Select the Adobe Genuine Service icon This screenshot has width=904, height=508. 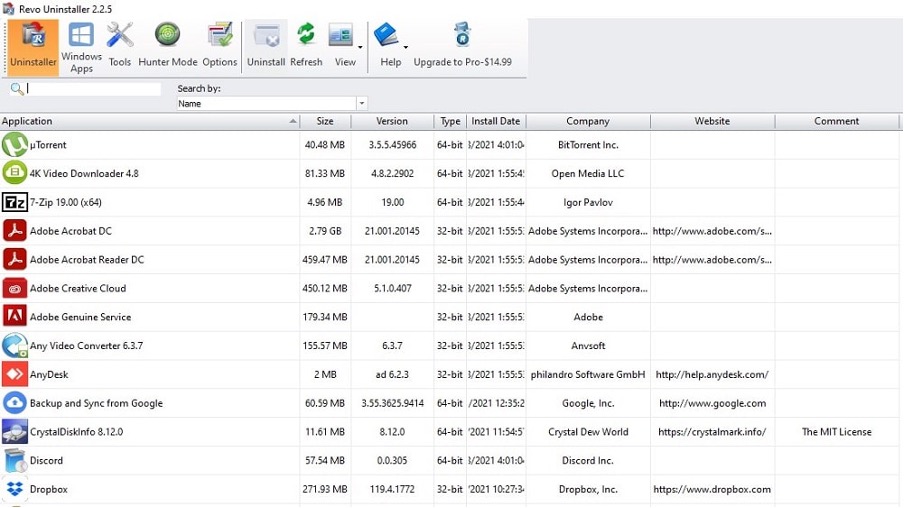tap(14, 317)
